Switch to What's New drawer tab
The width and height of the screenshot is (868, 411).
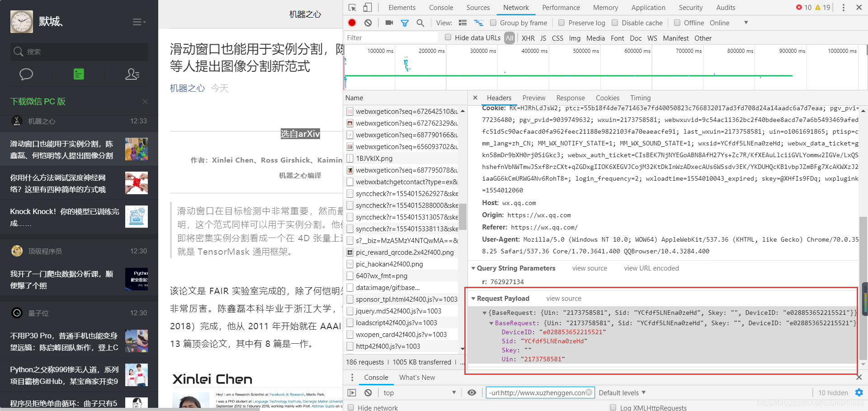click(417, 378)
